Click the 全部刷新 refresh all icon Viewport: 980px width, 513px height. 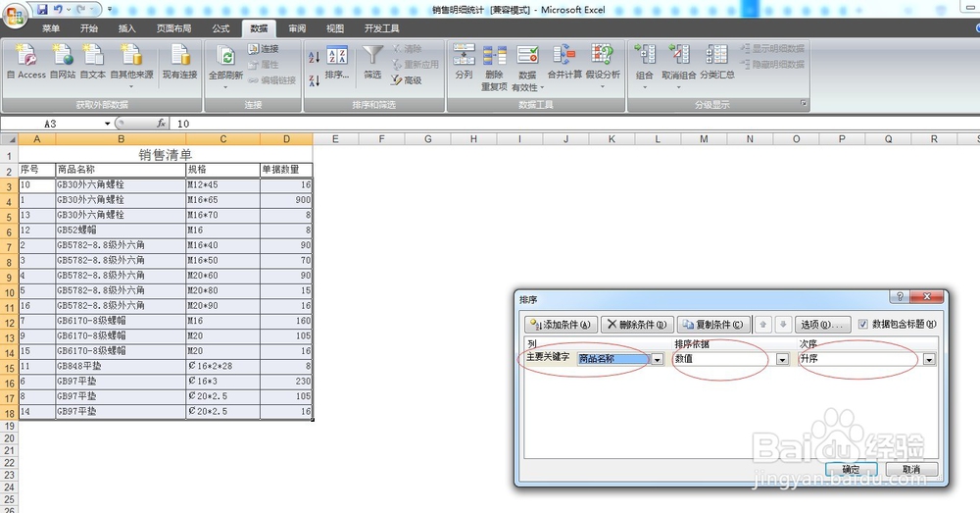tap(225, 56)
